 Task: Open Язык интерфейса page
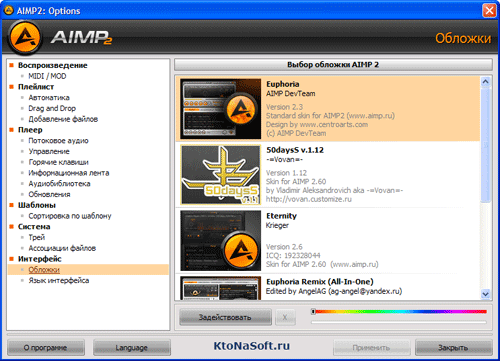tap(59, 280)
